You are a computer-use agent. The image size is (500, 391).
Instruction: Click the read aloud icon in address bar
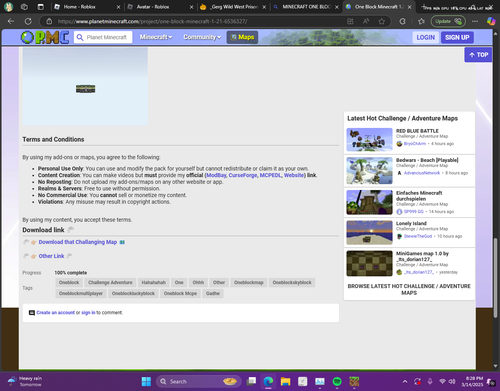click(x=366, y=21)
